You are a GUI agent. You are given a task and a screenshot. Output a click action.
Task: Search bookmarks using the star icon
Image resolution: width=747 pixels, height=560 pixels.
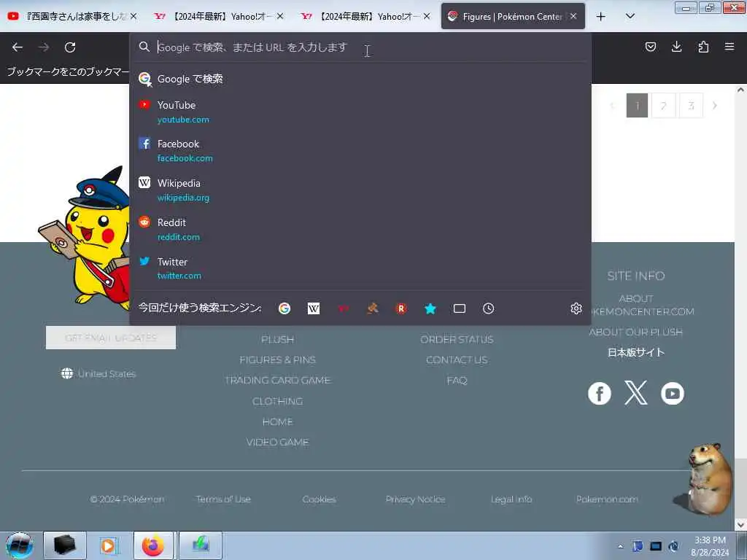[430, 308]
